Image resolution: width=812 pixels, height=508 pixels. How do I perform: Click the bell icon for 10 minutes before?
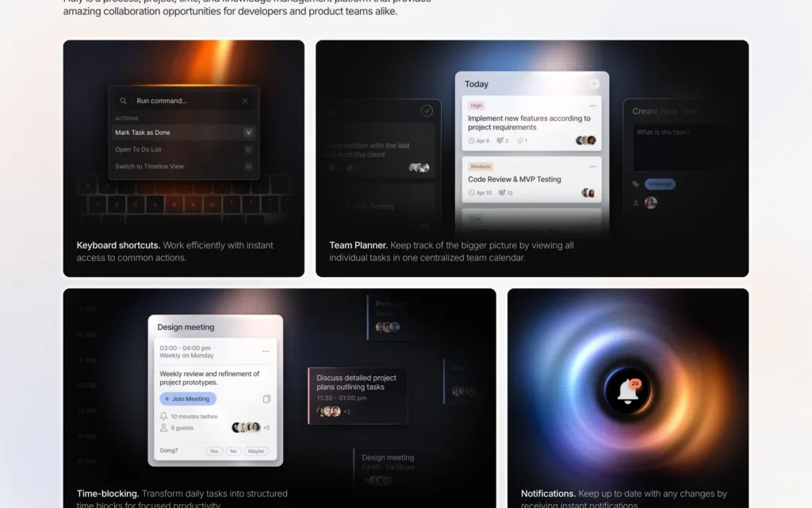tap(163, 416)
